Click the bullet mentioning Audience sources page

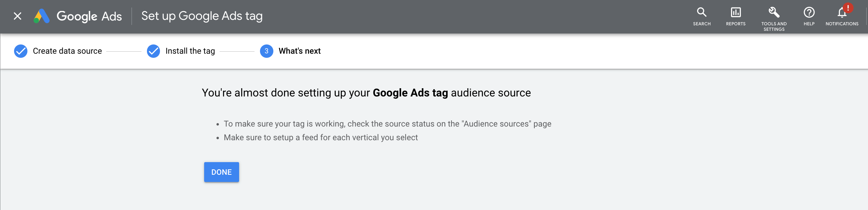tap(387, 124)
